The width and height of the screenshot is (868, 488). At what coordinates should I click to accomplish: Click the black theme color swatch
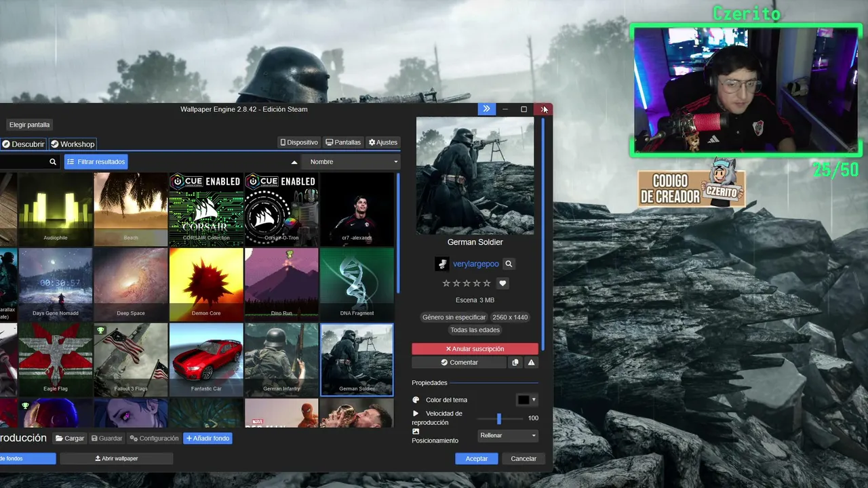pos(524,400)
